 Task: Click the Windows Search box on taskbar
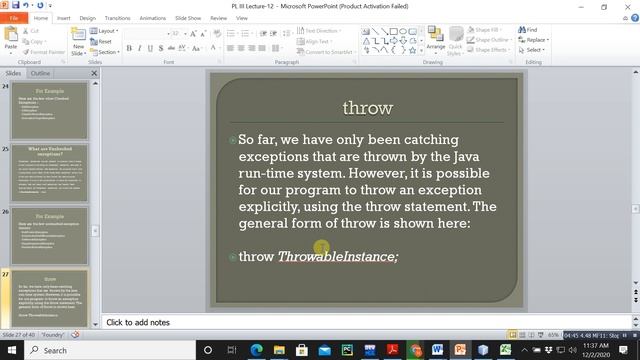pyautogui.click(x=110, y=350)
